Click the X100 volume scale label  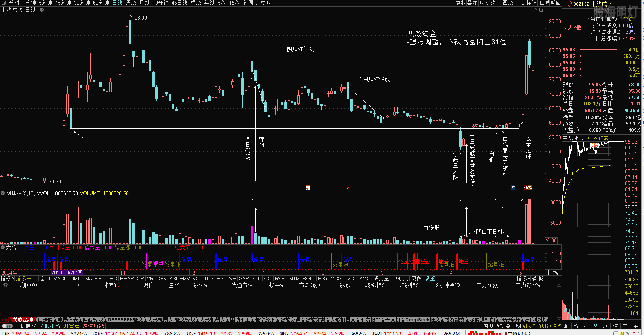coord(551,240)
